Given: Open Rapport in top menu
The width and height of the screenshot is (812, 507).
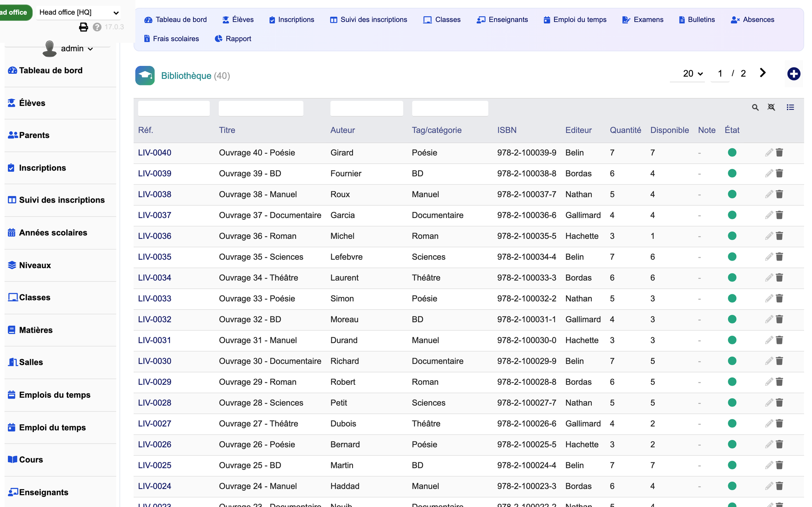Looking at the screenshot, I should 233,39.
